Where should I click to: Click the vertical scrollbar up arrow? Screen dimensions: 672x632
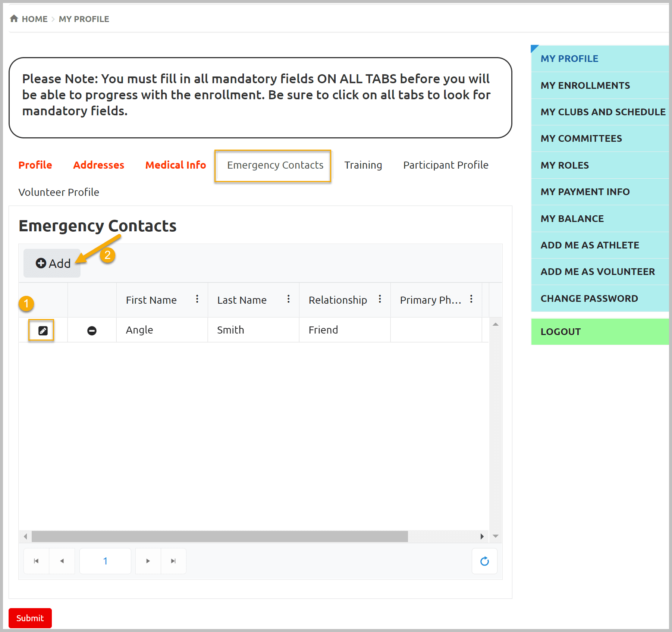pyautogui.click(x=496, y=324)
